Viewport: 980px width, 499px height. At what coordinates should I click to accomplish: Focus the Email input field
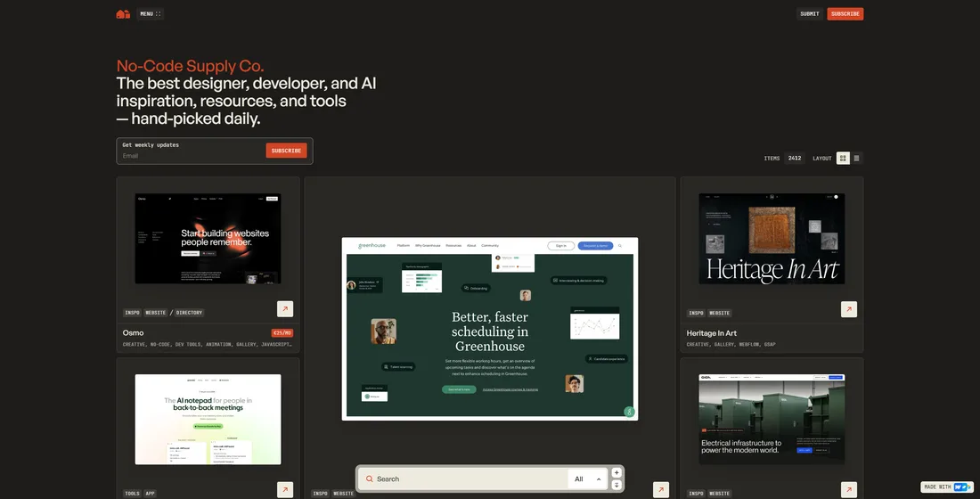[x=192, y=156]
